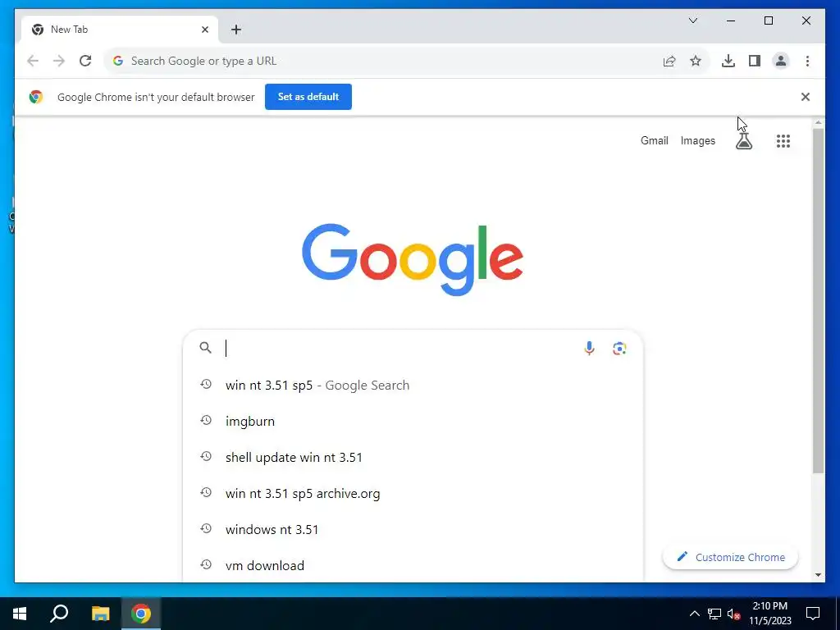Open the Google apps grid icon
Image resolution: width=840 pixels, height=630 pixels.
[x=783, y=141]
